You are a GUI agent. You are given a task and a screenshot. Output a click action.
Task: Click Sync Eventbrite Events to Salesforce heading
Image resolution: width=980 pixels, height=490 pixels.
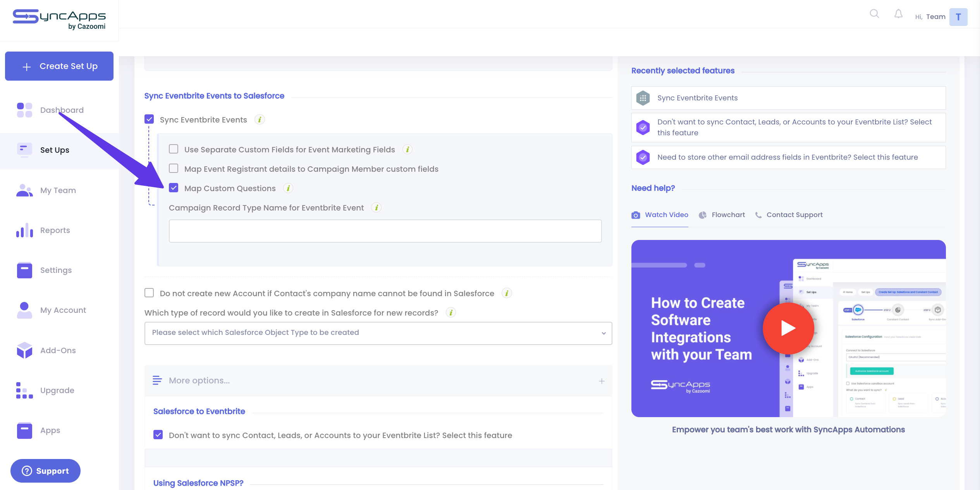(x=214, y=96)
